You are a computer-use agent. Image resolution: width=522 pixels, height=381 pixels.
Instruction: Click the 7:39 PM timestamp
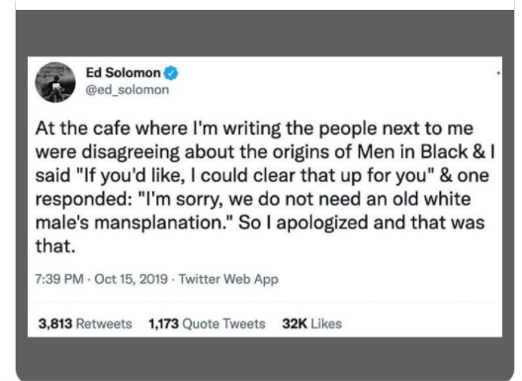[59, 279]
